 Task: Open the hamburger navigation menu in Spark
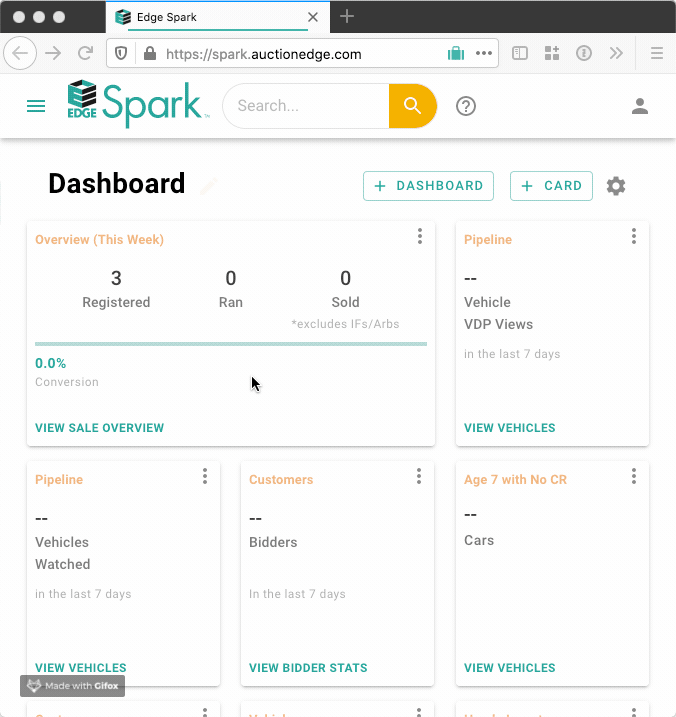click(36, 106)
